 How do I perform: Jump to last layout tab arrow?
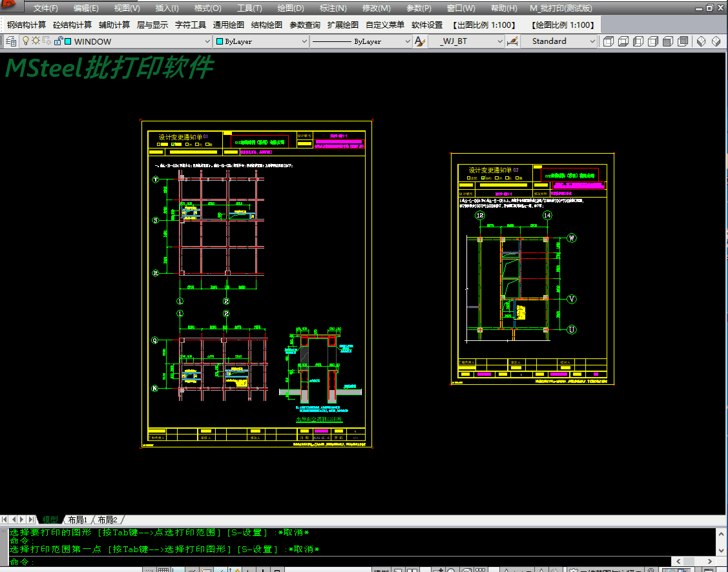point(31,520)
